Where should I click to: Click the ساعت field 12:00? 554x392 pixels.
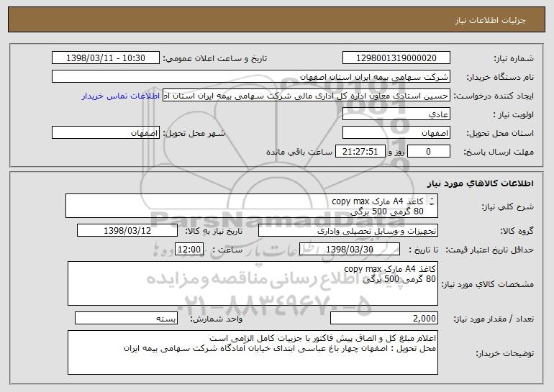click(189, 250)
